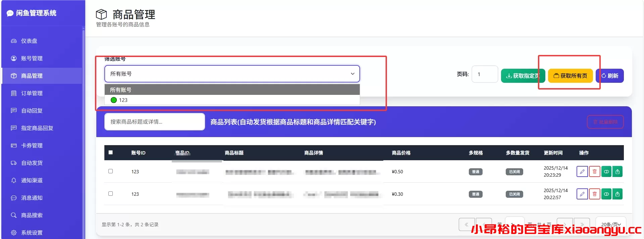Click the 普通 badge in the ¥0.30 row

[476, 194]
